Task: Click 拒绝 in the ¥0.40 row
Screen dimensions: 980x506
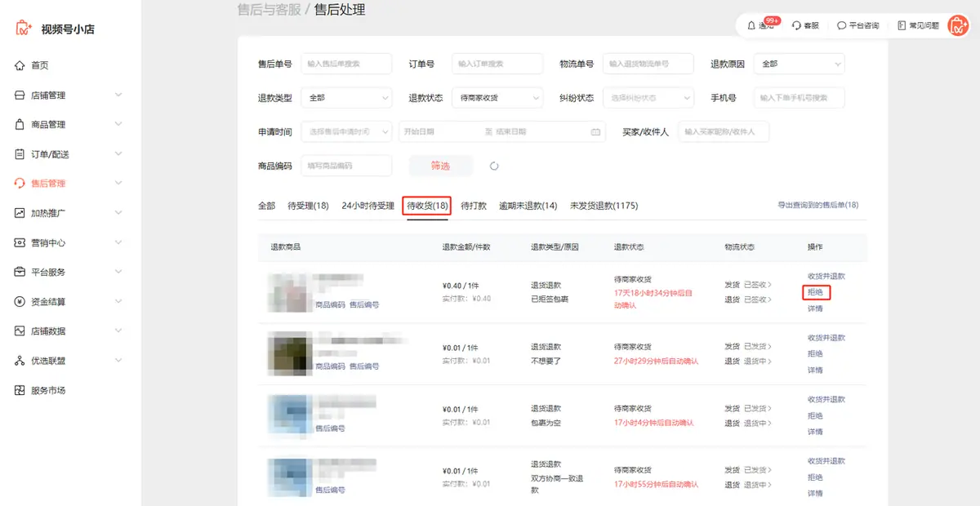Action: [815, 291]
